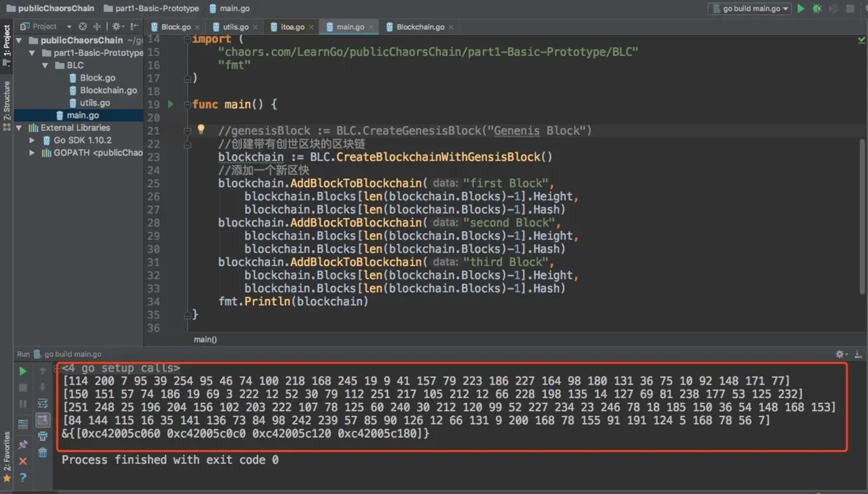This screenshot has width=868, height=494.
Task: Click the go build main.go Run tab
Action: (67, 355)
